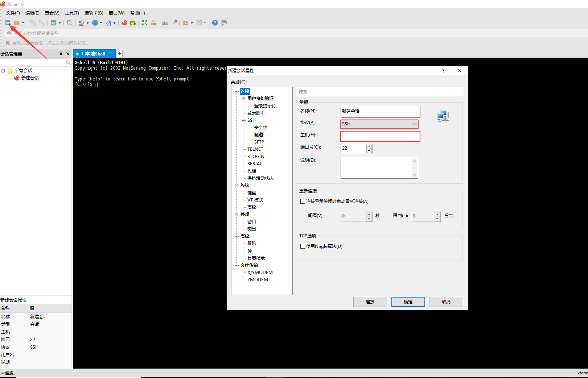Collapse the SSH tree branch
This screenshot has height=378, width=588.
(243, 120)
